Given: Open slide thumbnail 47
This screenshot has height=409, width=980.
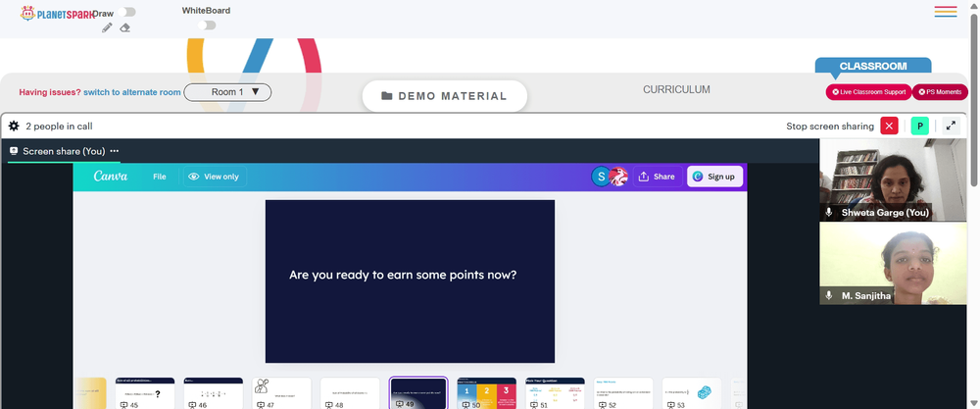Looking at the screenshot, I should 281,392.
